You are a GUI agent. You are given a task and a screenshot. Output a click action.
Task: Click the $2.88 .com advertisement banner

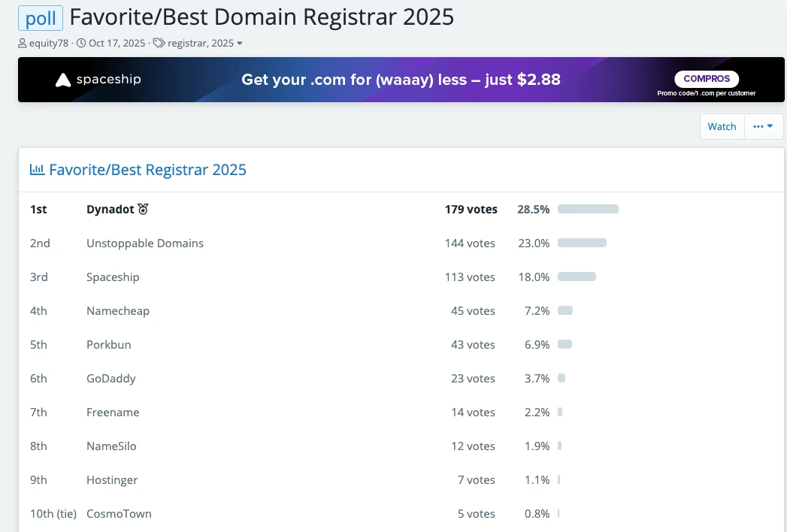[401, 79]
